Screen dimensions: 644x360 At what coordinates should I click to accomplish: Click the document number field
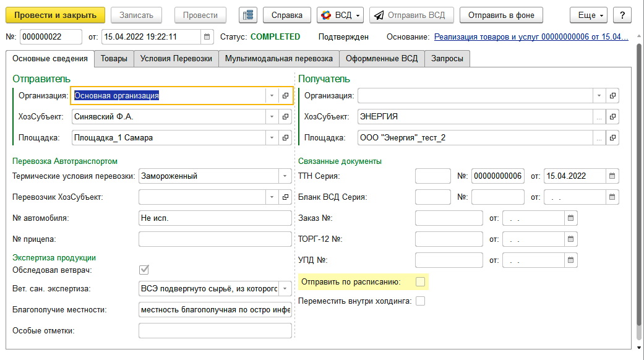[x=51, y=37]
